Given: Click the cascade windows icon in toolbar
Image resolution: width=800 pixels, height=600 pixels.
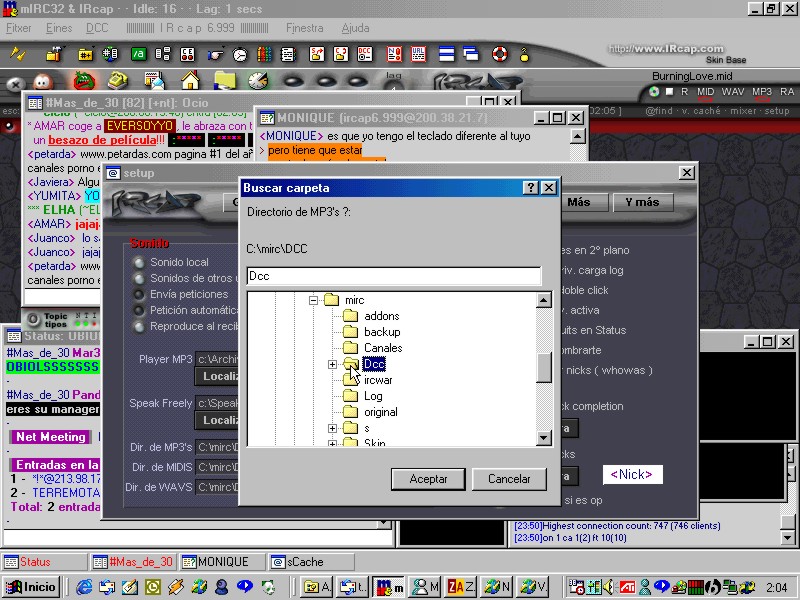Looking at the screenshot, I should (x=471, y=54).
